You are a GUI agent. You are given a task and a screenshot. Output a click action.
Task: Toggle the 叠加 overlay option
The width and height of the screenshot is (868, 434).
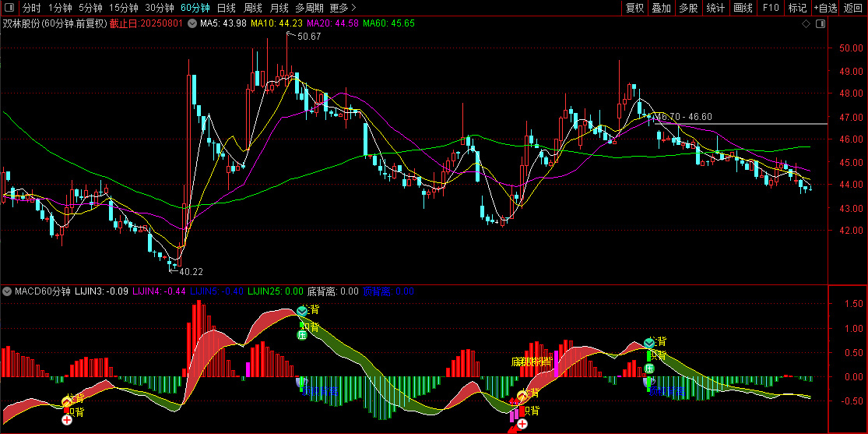pos(662,8)
